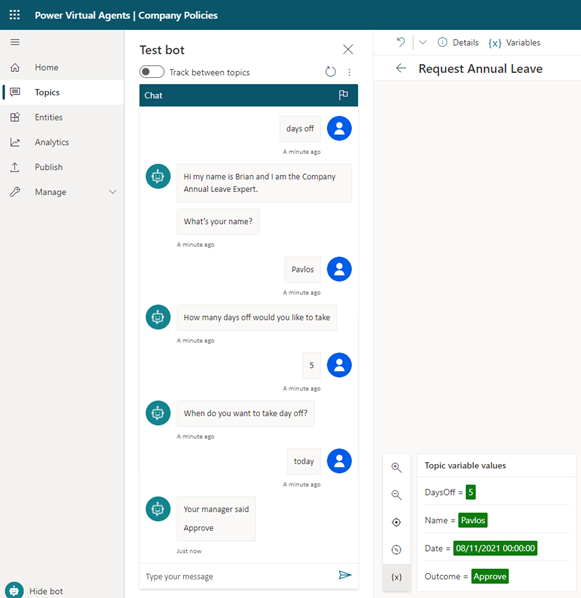Open topic Details

[x=458, y=42]
